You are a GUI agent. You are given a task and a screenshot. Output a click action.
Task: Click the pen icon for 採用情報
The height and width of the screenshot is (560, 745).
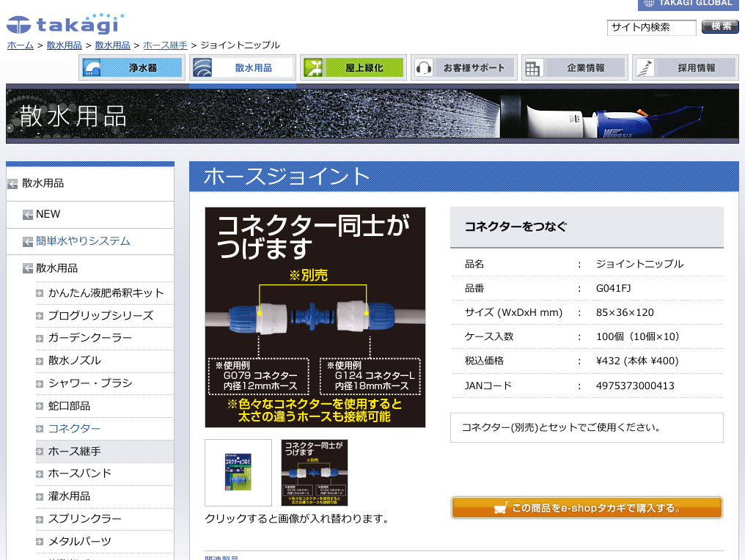(x=645, y=68)
